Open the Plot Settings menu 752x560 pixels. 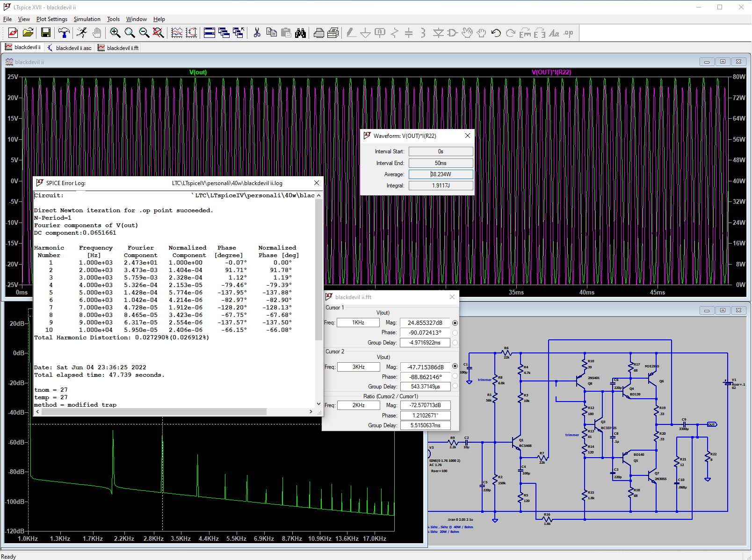click(52, 19)
